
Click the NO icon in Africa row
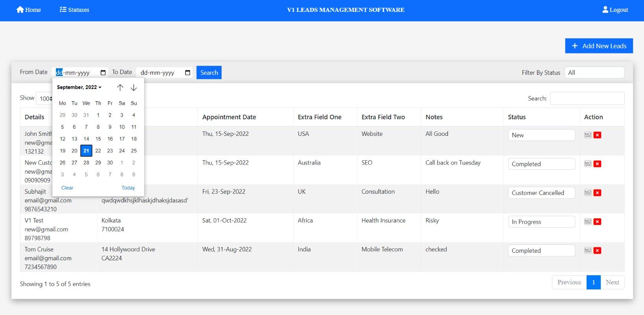pos(588,222)
